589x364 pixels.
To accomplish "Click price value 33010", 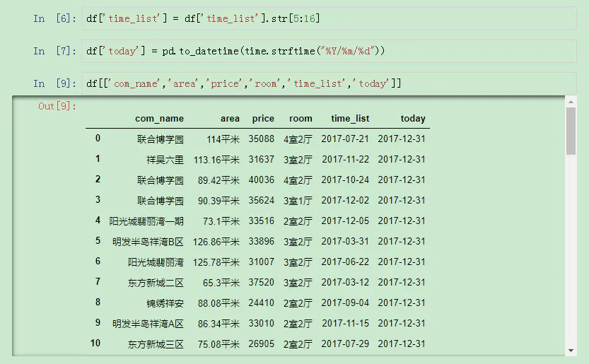I will 261,323.
